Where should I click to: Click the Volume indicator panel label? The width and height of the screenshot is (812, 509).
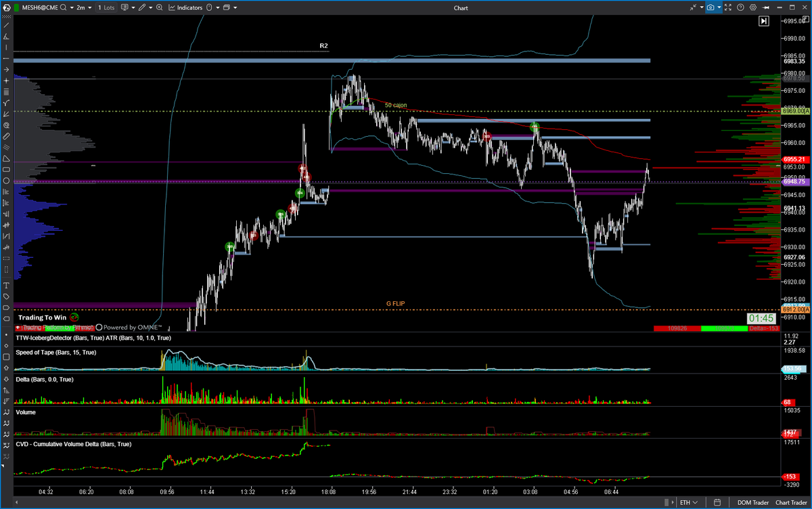(26, 412)
